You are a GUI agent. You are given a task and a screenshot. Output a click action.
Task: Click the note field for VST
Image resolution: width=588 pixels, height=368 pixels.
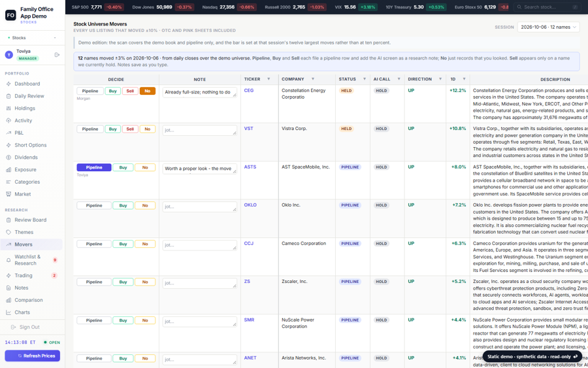tap(199, 130)
